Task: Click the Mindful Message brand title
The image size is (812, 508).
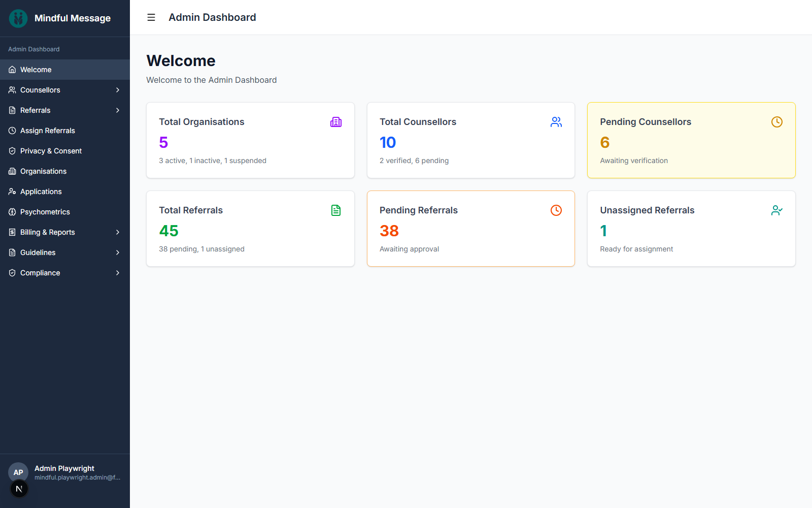Action: 73,18
